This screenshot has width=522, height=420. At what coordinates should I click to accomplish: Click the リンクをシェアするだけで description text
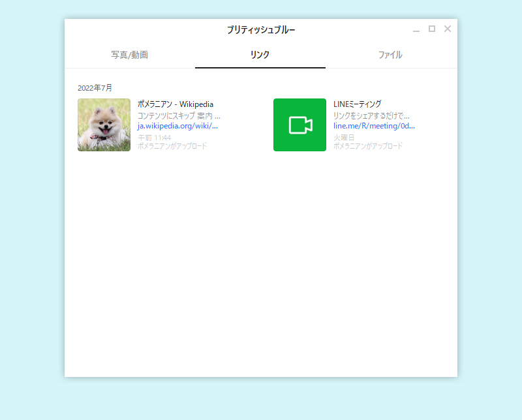(x=370, y=114)
